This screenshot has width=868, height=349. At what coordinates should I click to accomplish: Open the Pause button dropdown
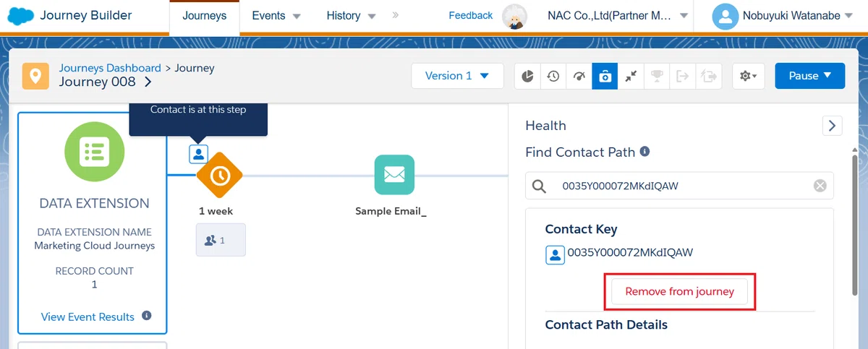[x=809, y=76]
